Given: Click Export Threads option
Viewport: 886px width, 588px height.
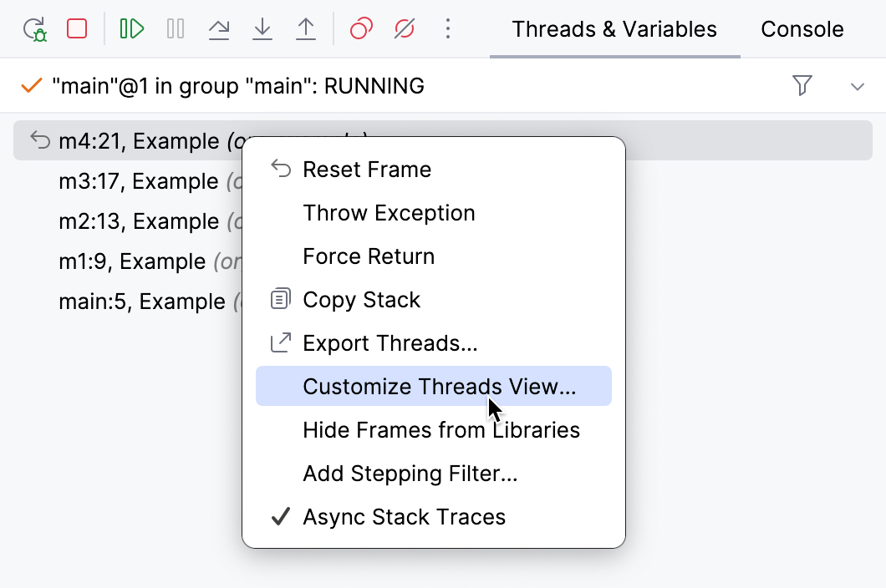Looking at the screenshot, I should click(x=390, y=342).
